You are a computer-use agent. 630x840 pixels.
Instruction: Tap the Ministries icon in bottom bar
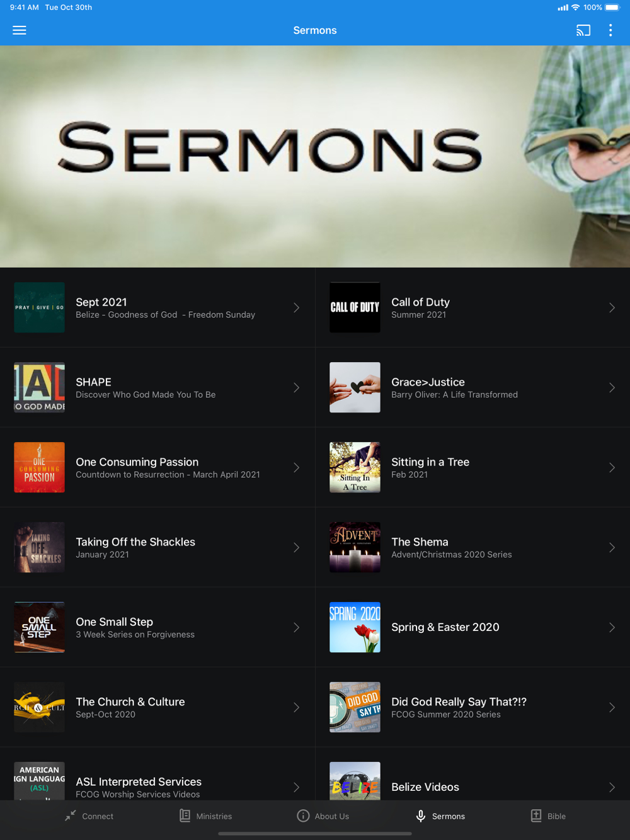(x=185, y=815)
